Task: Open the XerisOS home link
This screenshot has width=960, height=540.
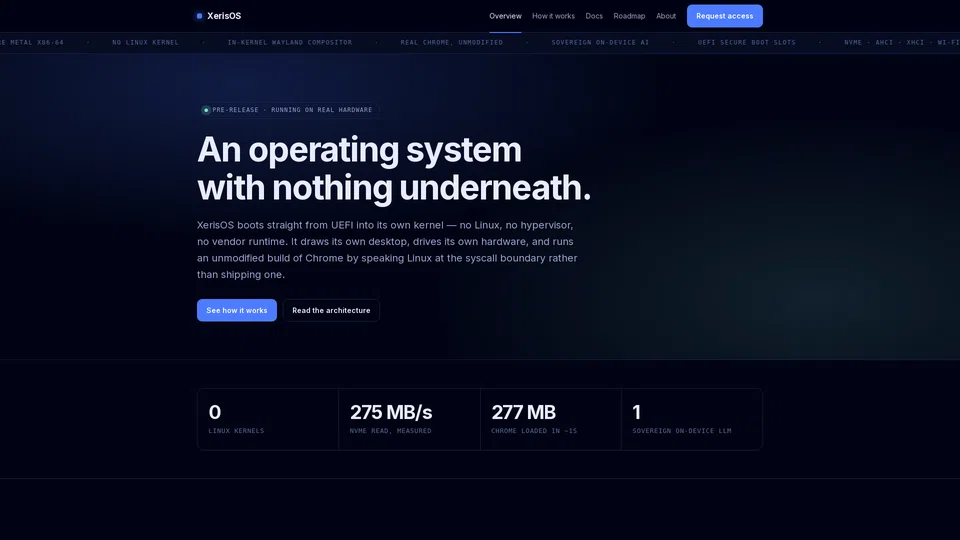Action: click(x=219, y=16)
